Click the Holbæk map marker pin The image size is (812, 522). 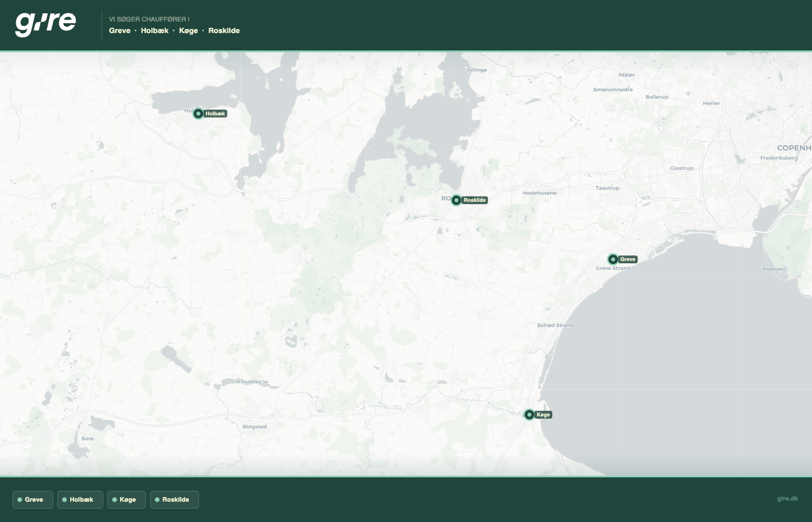coord(198,114)
